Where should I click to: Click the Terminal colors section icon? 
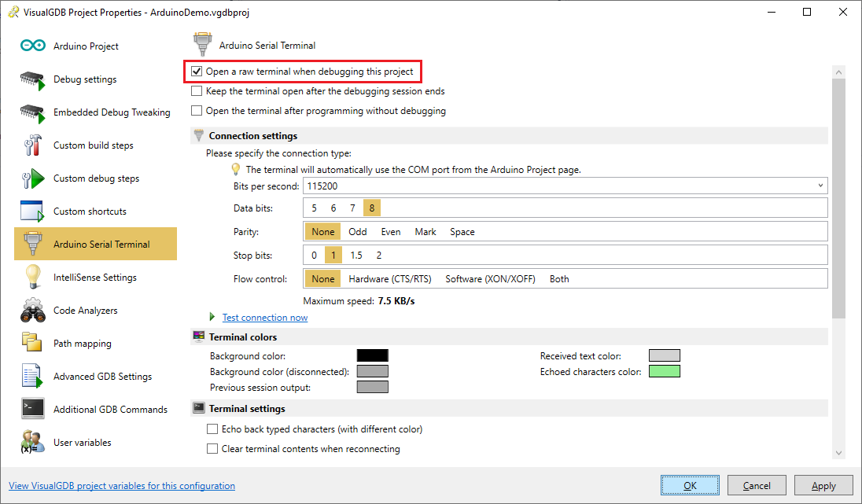pos(199,337)
